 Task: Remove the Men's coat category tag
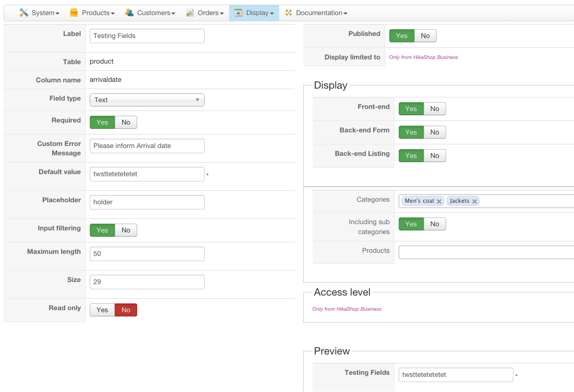pos(439,201)
